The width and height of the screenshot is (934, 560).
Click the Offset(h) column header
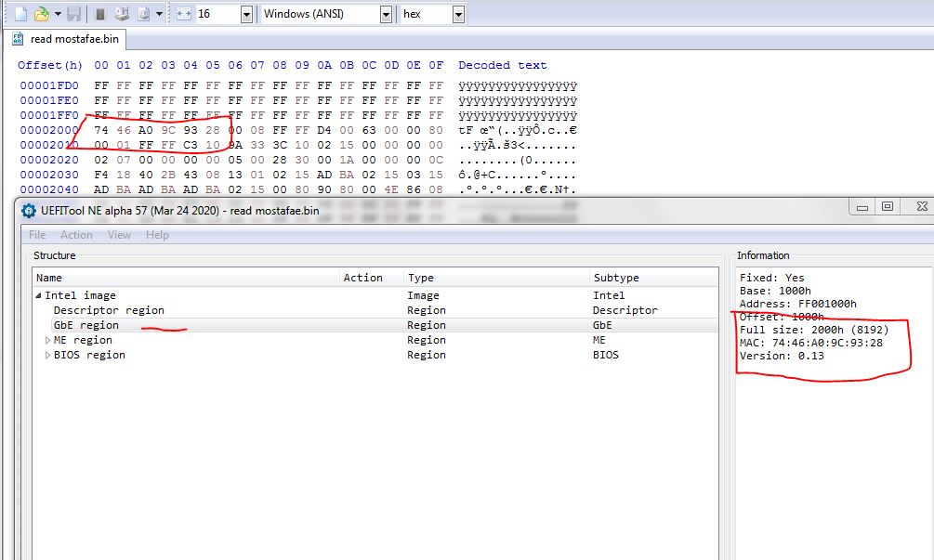(50, 65)
